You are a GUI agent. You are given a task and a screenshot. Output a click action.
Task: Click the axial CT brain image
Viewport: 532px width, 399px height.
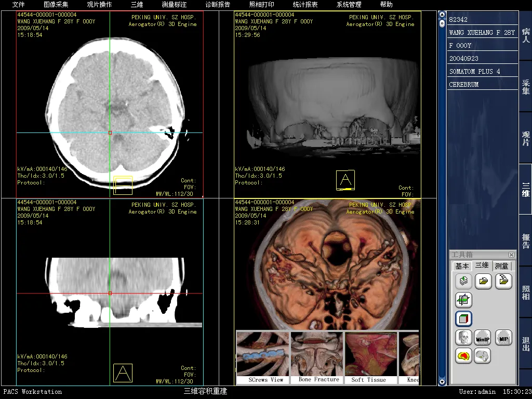pos(115,112)
